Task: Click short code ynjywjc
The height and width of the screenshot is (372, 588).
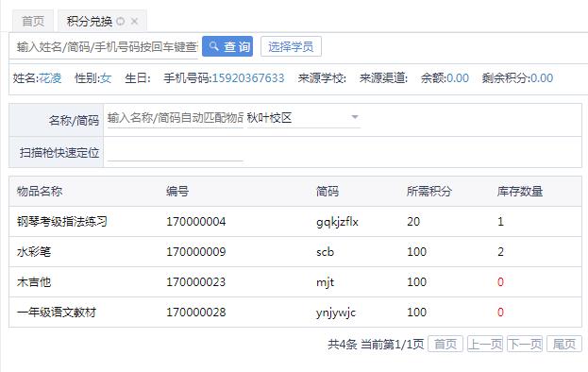Action: coord(336,313)
